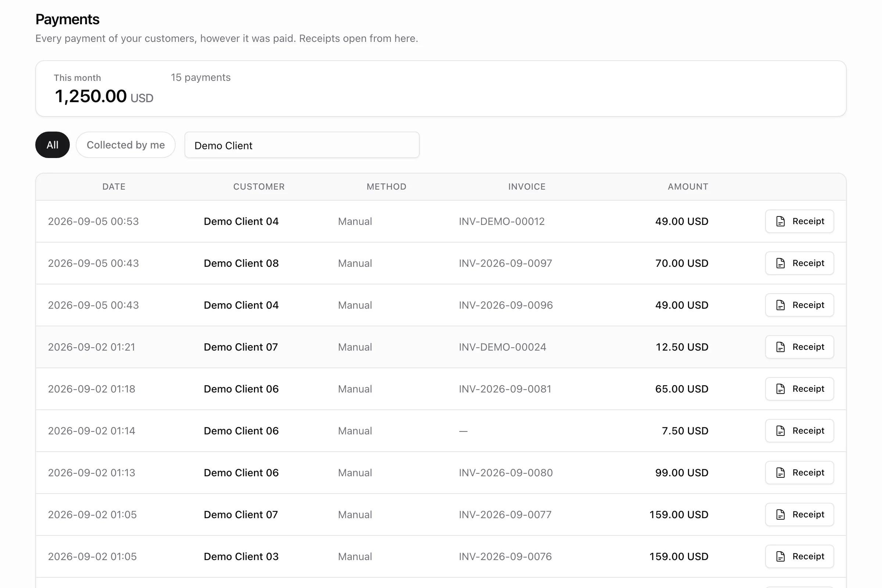The height and width of the screenshot is (588, 882).
Task: Open receipt for INV-DEMO-00024 payment
Action: pyautogui.click(x=800, y=347)
